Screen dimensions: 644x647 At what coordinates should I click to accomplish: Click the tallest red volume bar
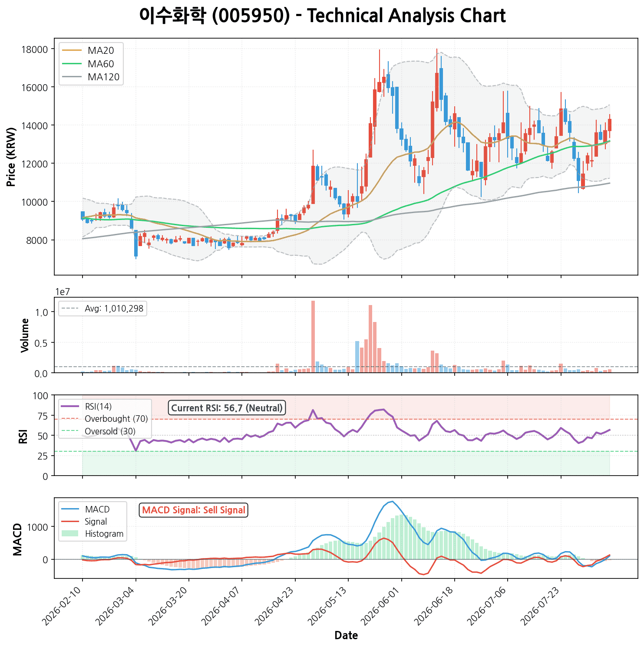pos(313,336)
